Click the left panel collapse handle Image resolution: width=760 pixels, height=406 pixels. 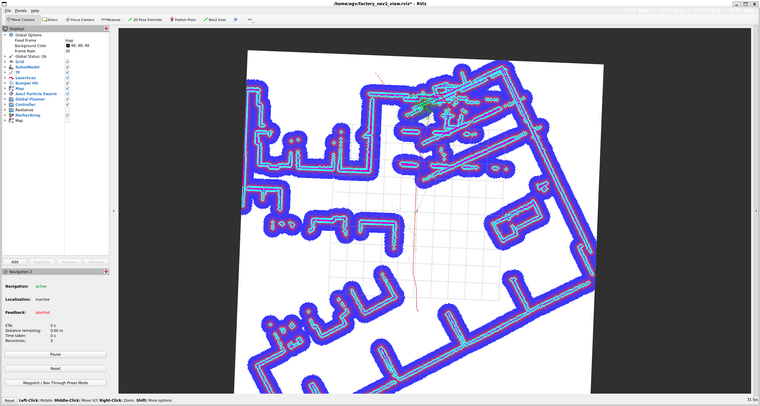(113, 211)
